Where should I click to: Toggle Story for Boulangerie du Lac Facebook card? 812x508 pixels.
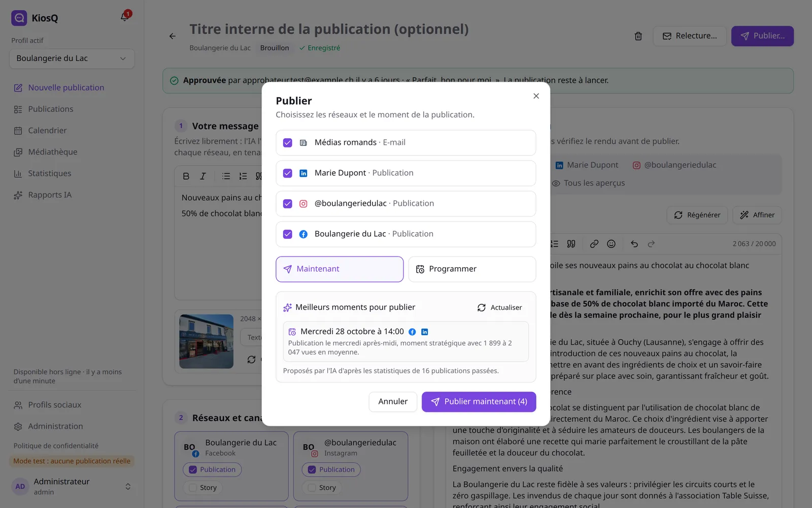pos(203,488)
